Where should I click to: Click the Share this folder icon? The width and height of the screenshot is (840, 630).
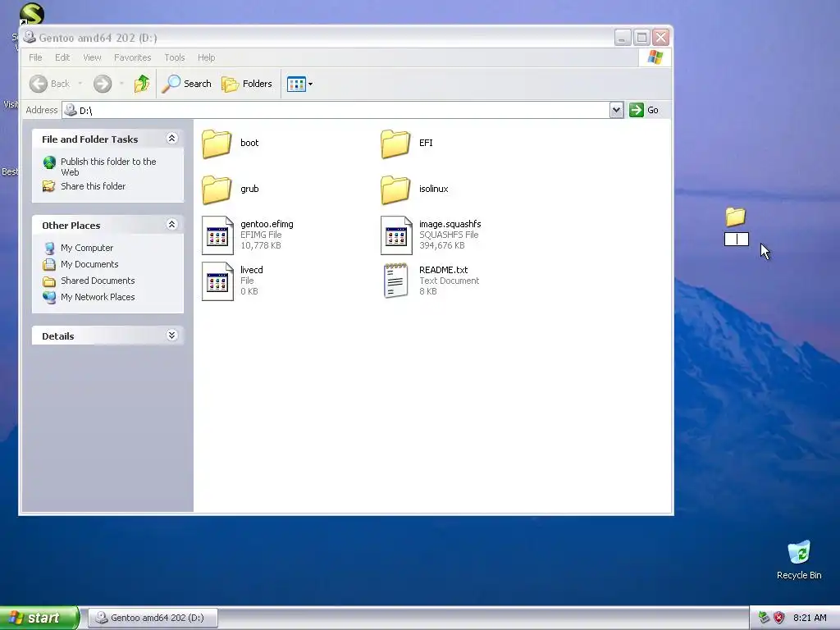tap(48, 186)
